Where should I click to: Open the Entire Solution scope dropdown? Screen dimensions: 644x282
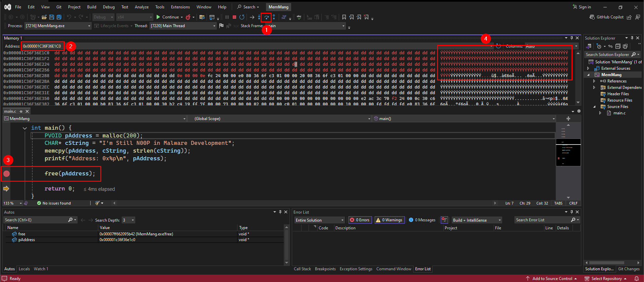(320, 220)
